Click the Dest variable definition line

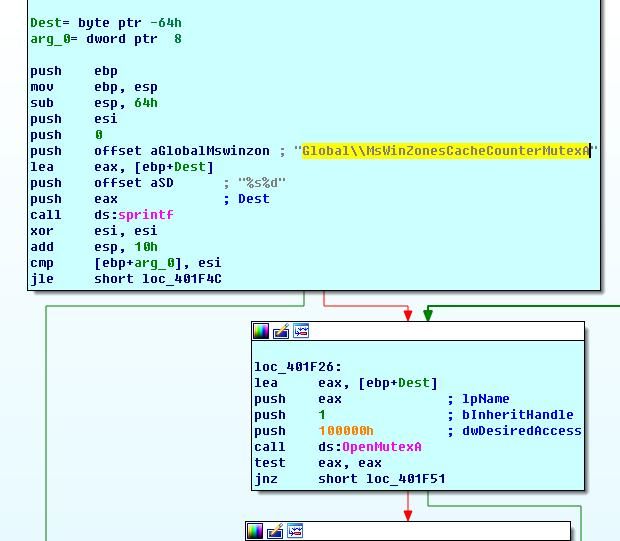pyautogui.click(x=106, y=23)
